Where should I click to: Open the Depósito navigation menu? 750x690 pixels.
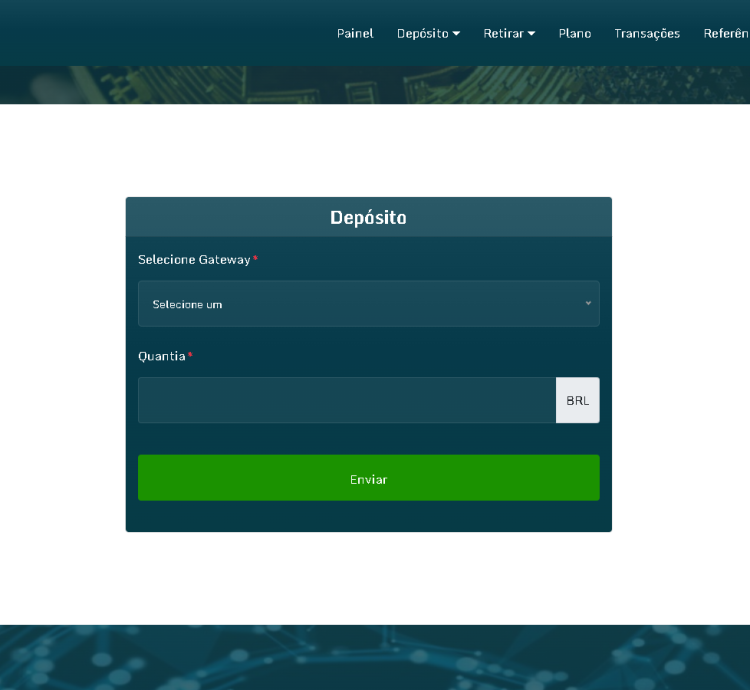422,33
